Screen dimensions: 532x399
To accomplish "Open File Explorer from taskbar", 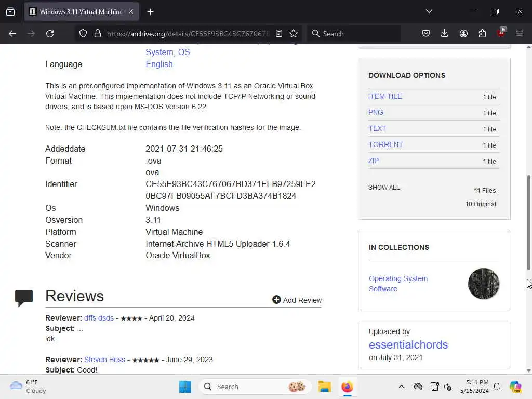I will (x=324, y=387).
